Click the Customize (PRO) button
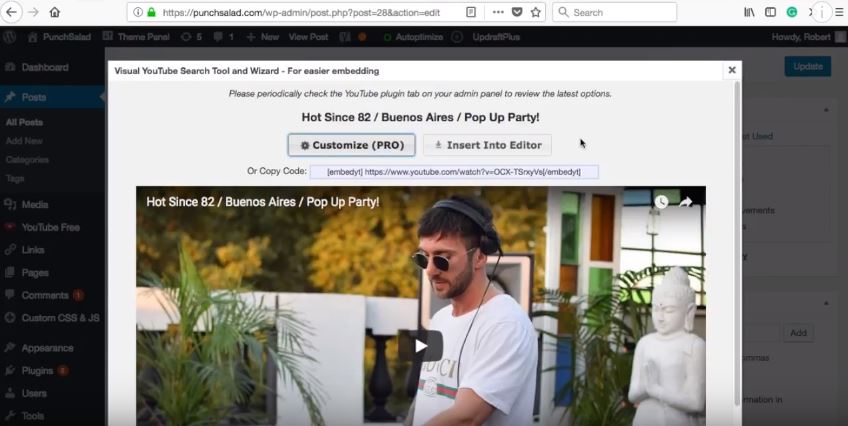This screenshot has height=426, width=848. [352, 145]
